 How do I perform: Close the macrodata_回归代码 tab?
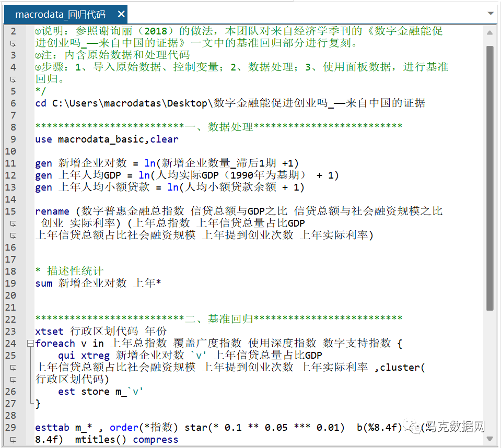click(121, 14)
